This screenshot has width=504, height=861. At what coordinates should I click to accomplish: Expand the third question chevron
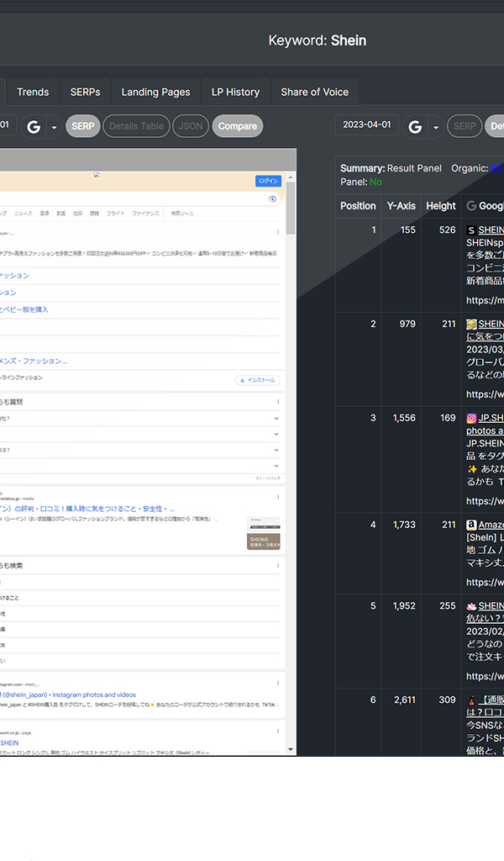coord(276,450)
